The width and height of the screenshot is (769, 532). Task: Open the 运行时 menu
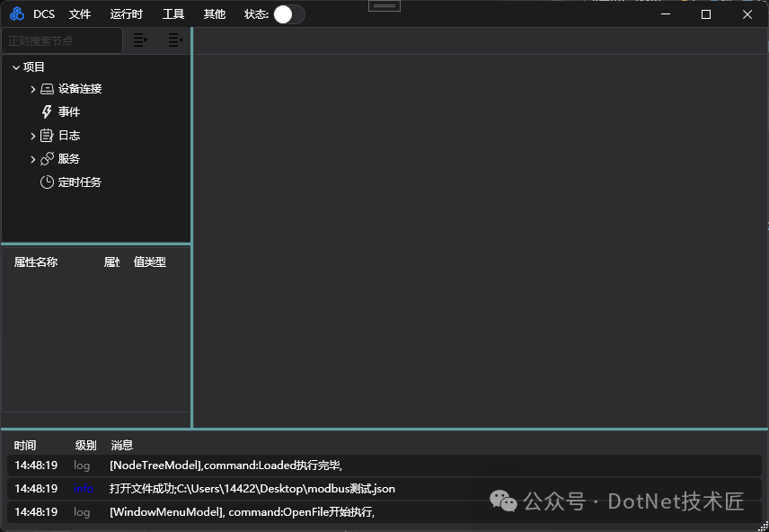click(x=125, y=13)
